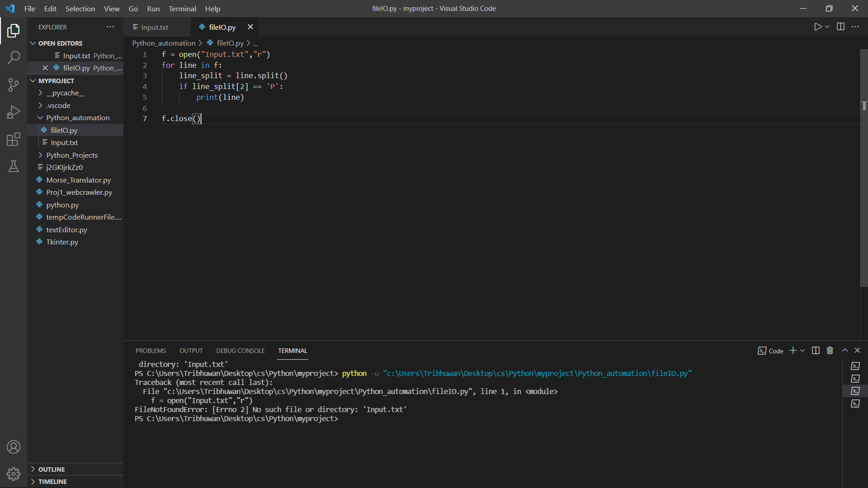This screenshot has width=868, height=488.
Task: Click the More Actions ellipsis in Explorer
Action: click(x=110, y=27)
